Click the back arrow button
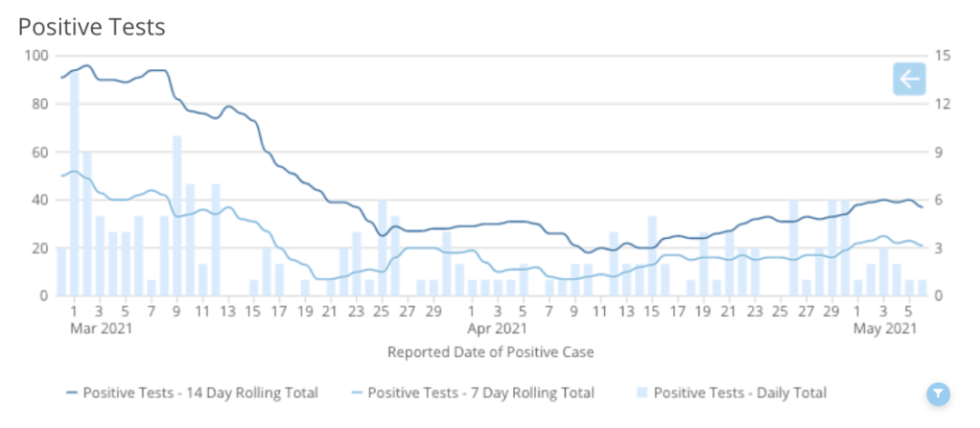The height and width of the screenshot is (428, 980). (908, 79)
